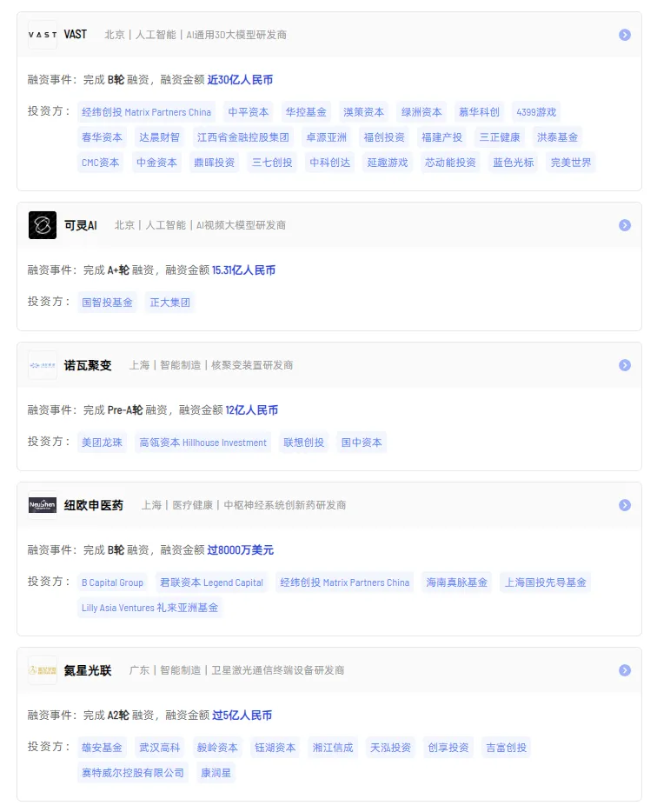Select the 延趣游戏 investor tag
Viewport: 657px width, 812px height.
388,163
